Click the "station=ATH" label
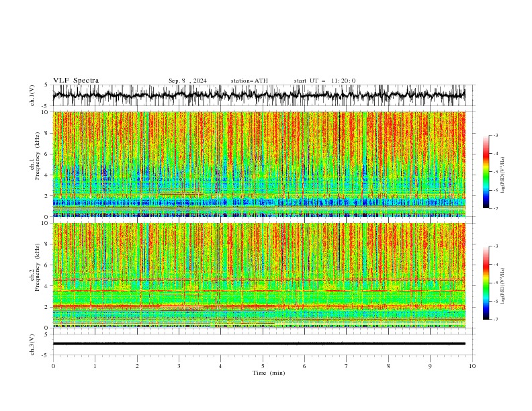The height and width of the screenshot is (411, 532). [249, 81]
